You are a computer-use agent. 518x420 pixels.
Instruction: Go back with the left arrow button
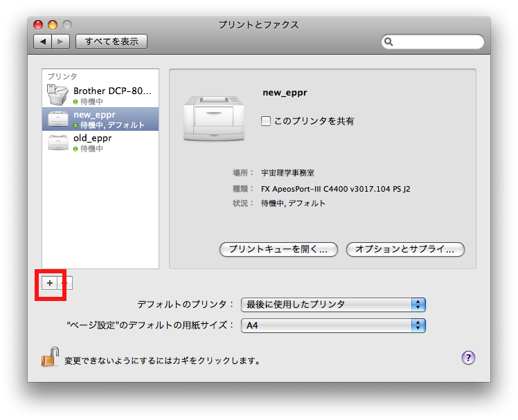(43, 42)
